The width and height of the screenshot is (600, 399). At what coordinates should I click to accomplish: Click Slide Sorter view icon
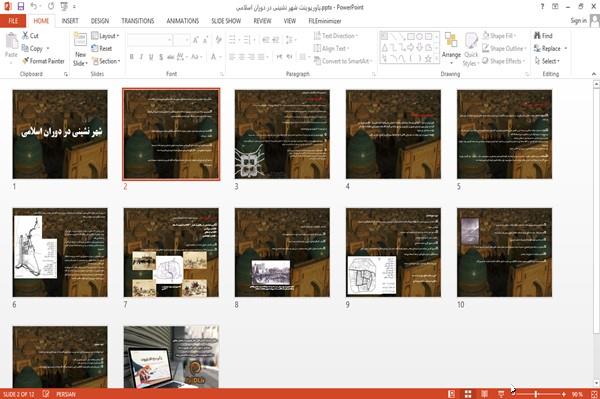[468, 394]
